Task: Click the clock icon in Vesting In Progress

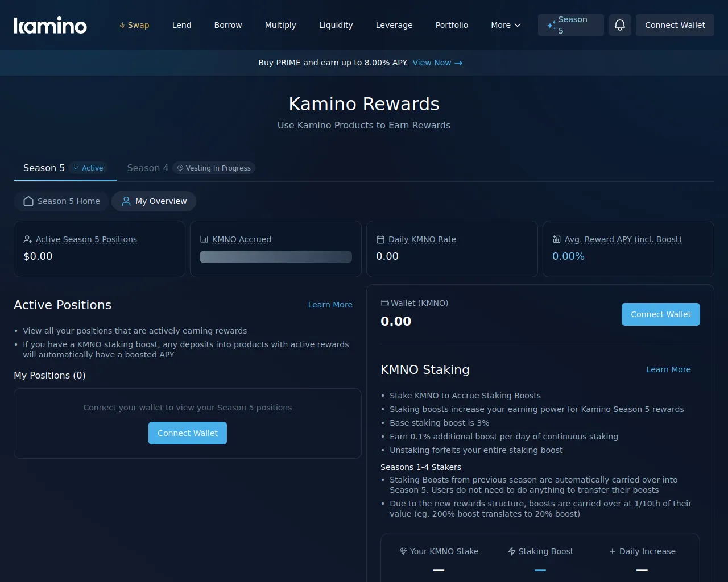Action: tap(180, 168)
